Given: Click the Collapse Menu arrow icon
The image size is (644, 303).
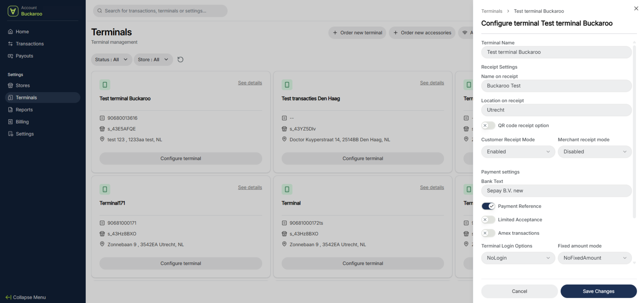Looking at the screenshot, I should point(8,297).
